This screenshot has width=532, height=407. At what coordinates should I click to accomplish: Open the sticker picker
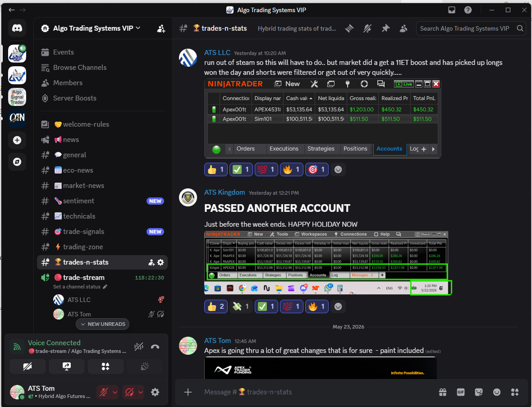[x=479, y=392]
